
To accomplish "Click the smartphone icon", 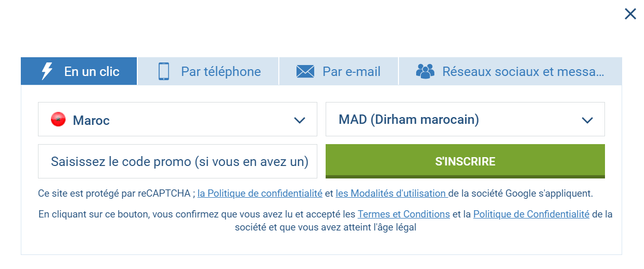I will click(164, 71).
